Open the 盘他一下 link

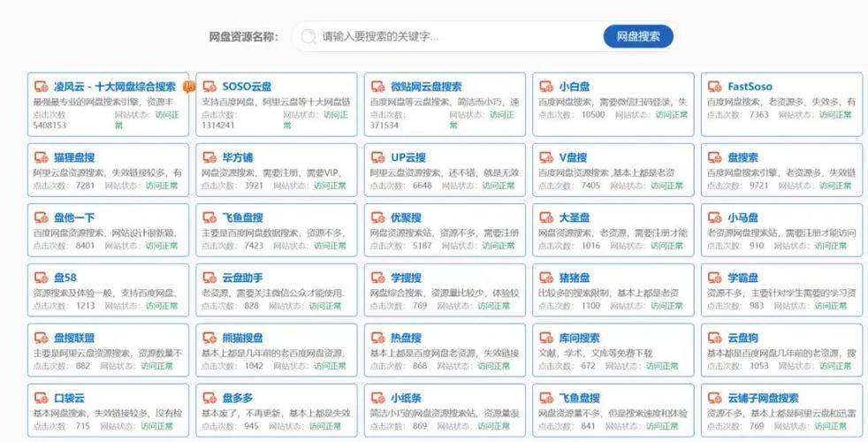74,217
